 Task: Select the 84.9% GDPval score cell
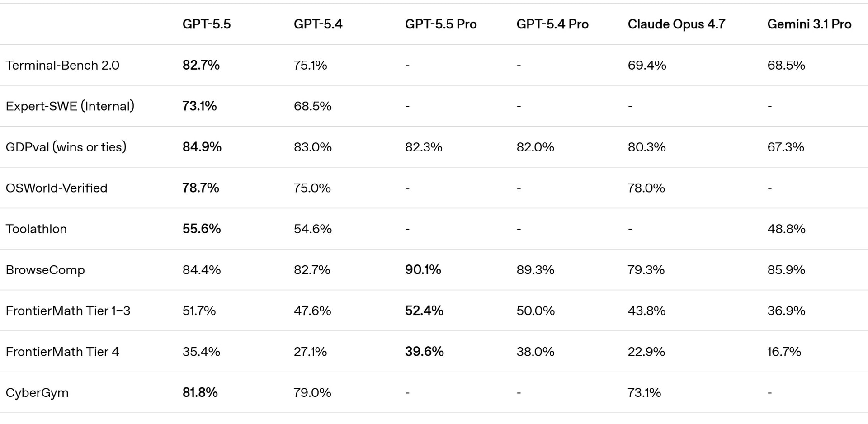point(202,147)
